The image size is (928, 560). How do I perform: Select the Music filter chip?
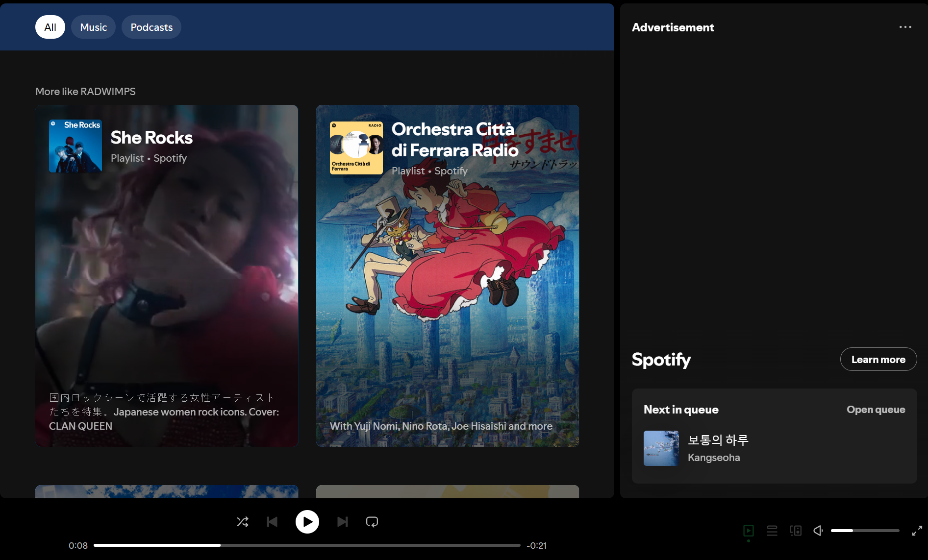[93, 27]
